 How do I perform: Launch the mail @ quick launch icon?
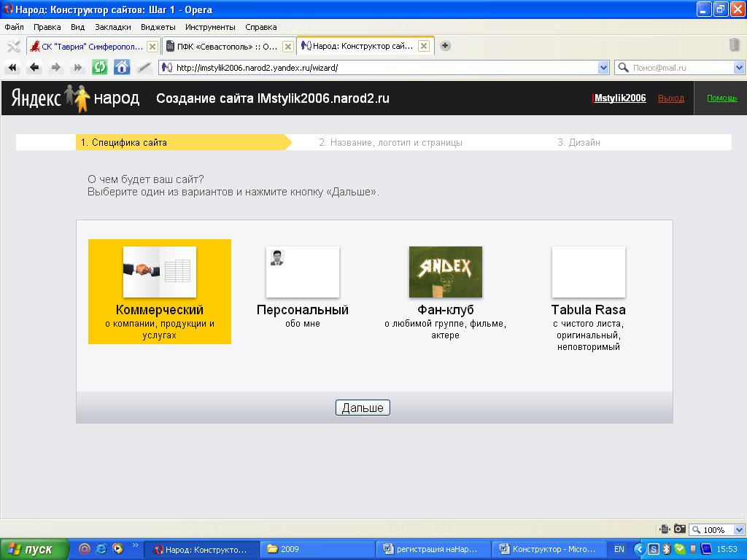tap(84, 549)
